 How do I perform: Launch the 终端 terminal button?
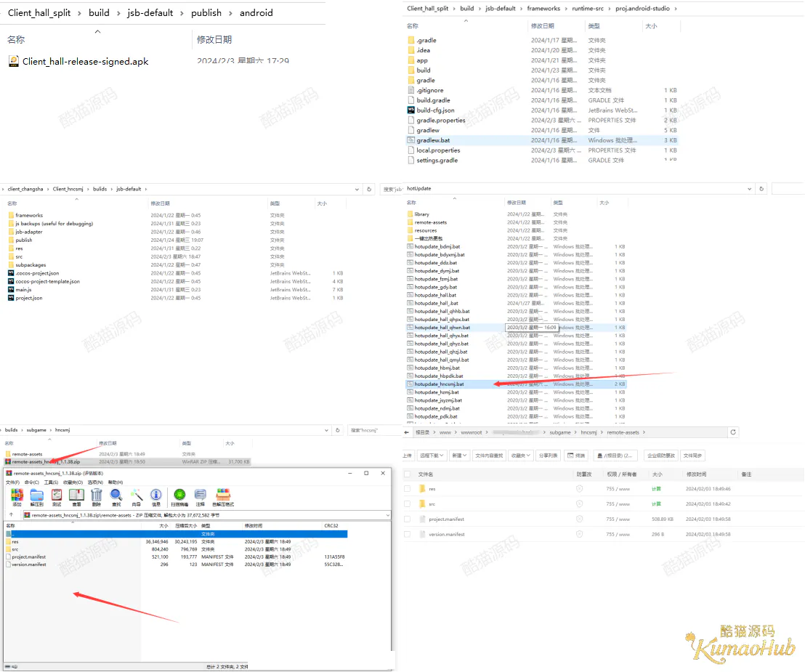click(577, 456)
